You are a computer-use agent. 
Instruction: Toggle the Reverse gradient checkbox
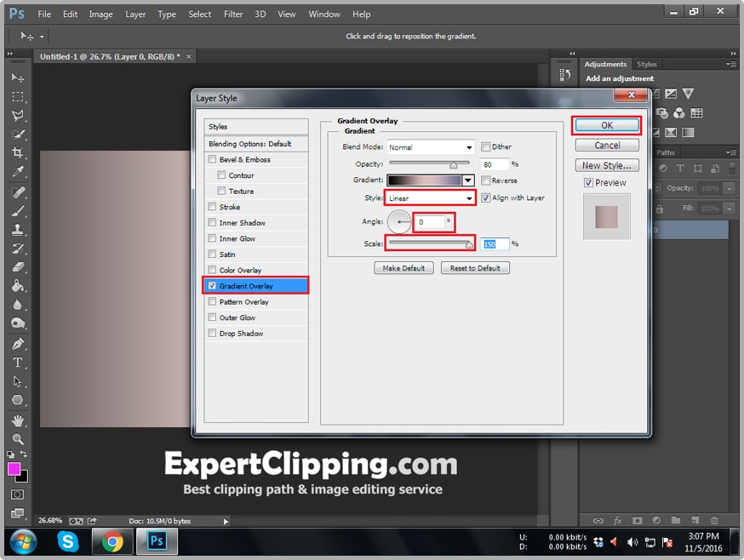click(x=486, y=180)
